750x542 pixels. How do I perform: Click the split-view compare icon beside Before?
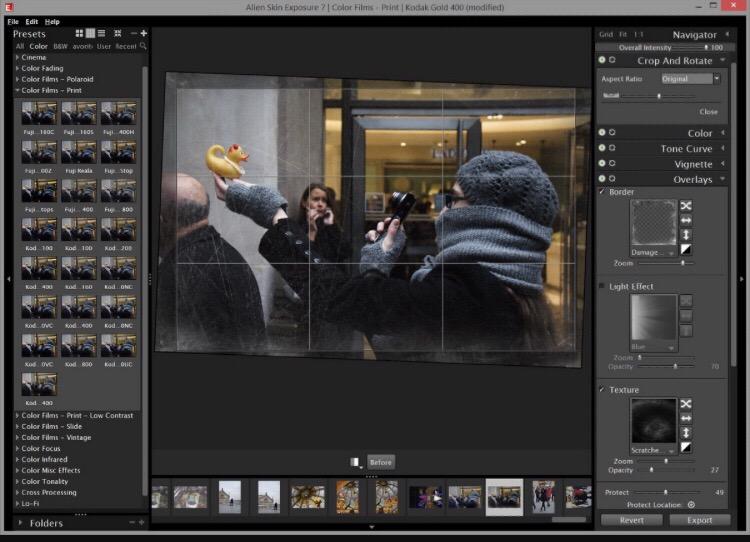[354, 462]
